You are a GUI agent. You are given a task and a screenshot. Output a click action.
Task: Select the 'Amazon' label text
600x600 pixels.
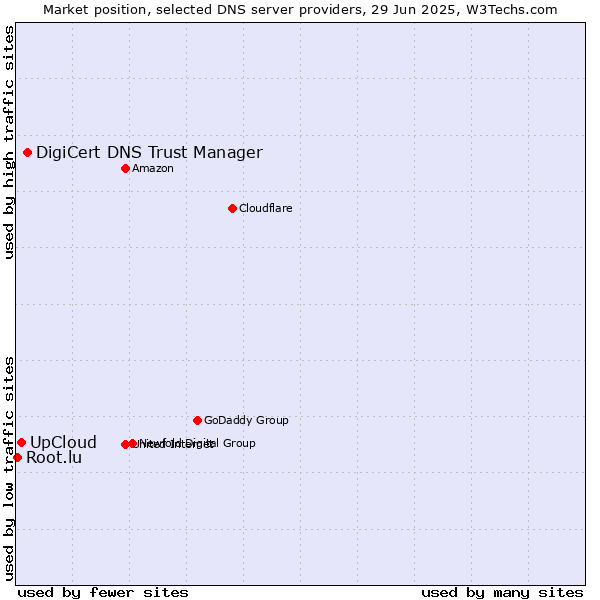(x=153, y=168)
